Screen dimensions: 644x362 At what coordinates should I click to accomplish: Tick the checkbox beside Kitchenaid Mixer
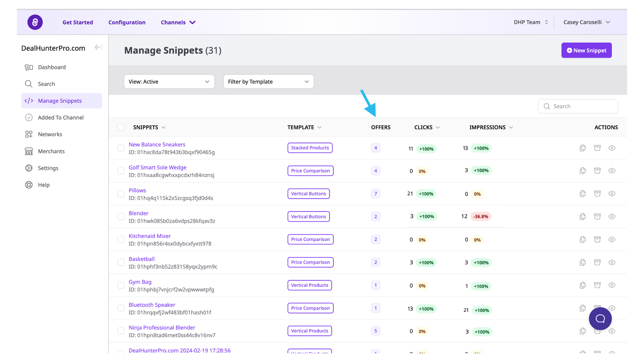click(x=121, y=239)
